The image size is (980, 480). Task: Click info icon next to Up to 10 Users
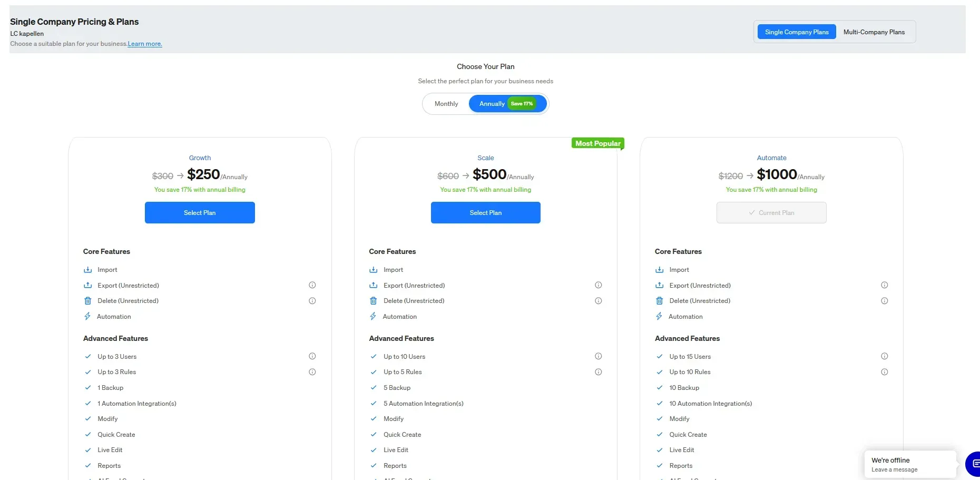pyautogui.click(x=598, y=356)
